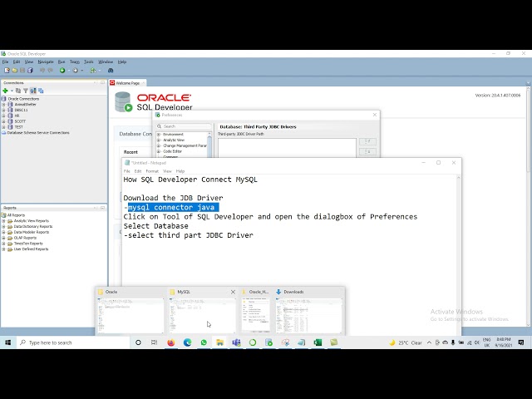Open Microsoft Teams from the taskbar
The height and width of the screenshot is (399, 532).
pos(236,342)
